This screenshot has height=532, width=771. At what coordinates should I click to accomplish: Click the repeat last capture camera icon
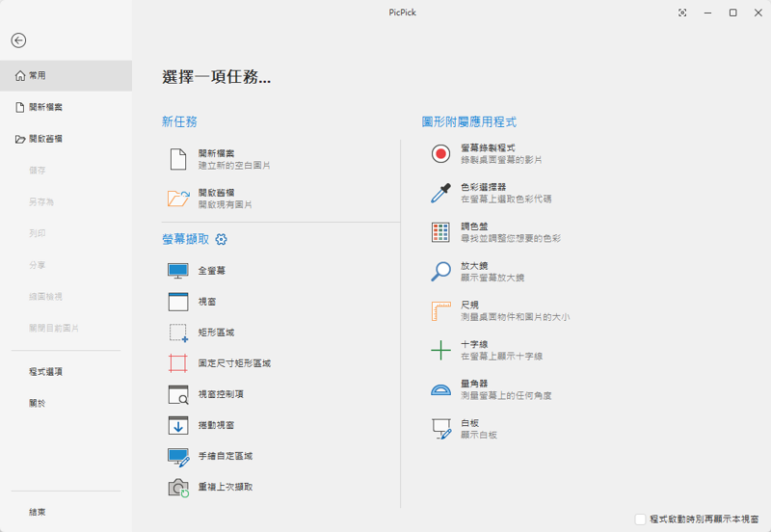[178, 488]
